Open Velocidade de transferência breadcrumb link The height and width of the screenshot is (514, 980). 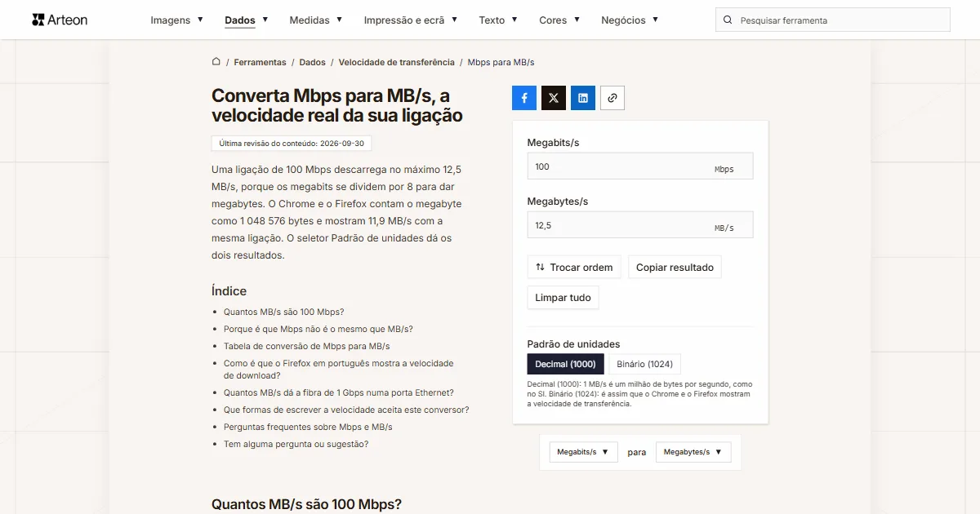[396, 62]
